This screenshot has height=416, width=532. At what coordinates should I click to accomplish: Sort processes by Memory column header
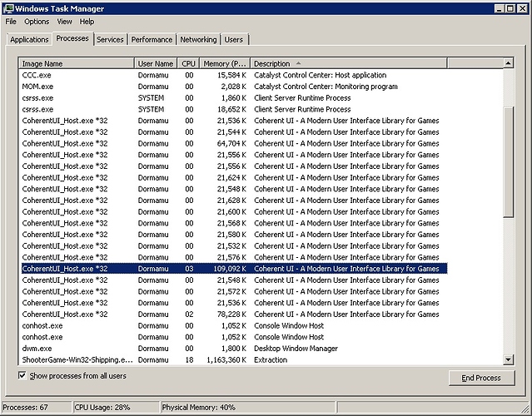224,63
